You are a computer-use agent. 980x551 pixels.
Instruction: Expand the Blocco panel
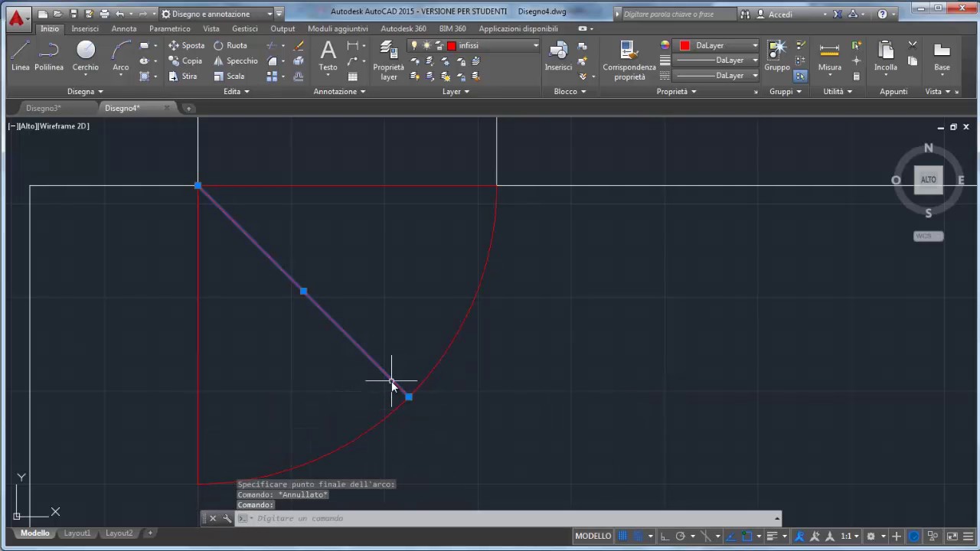[x=570, y=91]
